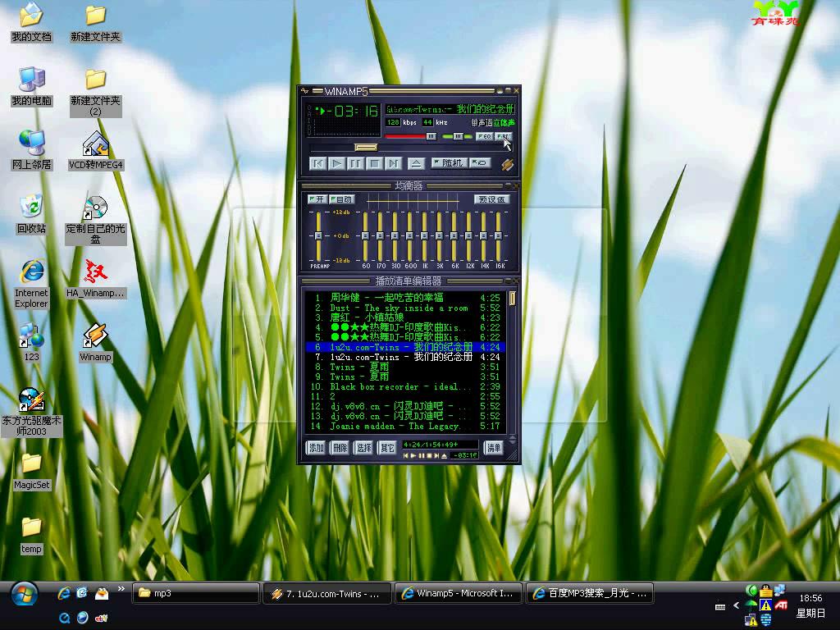Launch Winamp desktop shortcut

point(95,342)
